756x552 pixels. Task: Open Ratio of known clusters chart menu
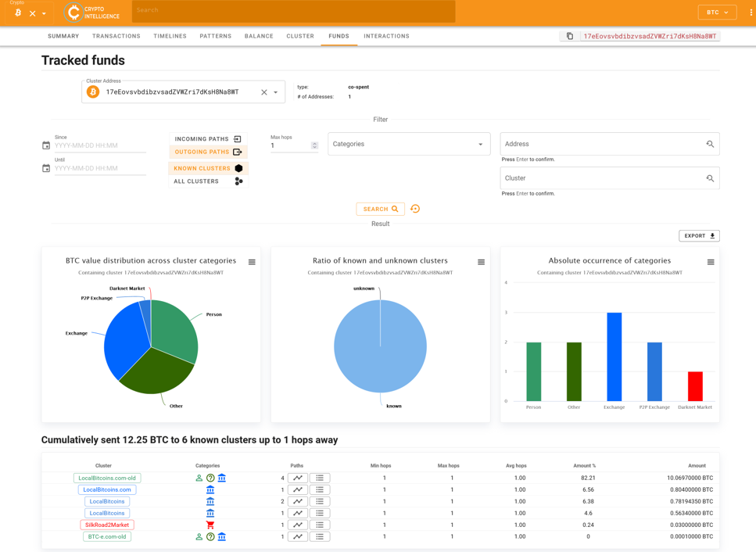pos(481,262)
